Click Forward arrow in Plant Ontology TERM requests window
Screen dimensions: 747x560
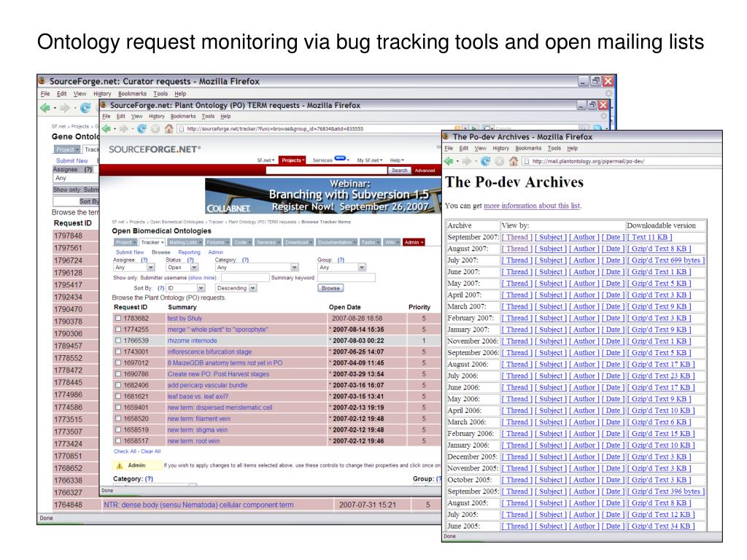(x=124, y=128)
